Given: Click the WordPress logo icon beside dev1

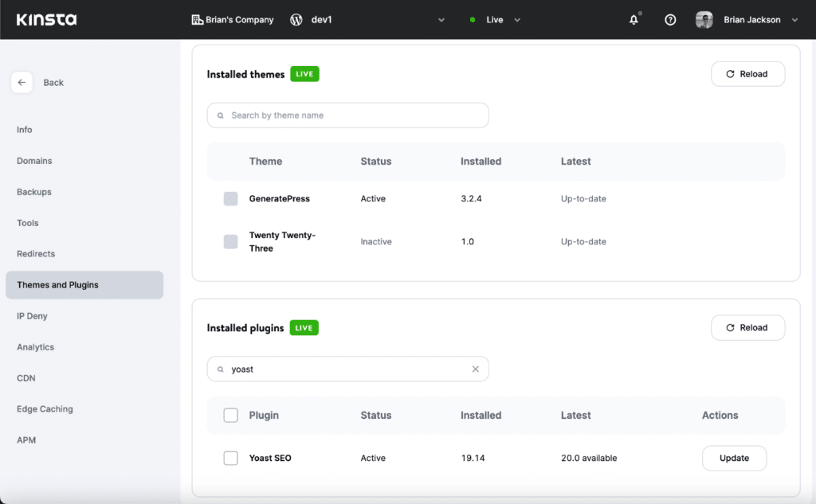Looking at the screenshot, I should (296, 20).
